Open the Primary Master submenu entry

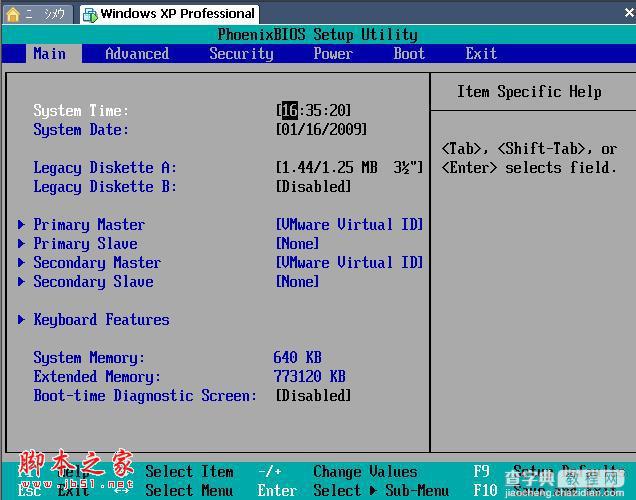pyautogui.click(x=89, y=225)
